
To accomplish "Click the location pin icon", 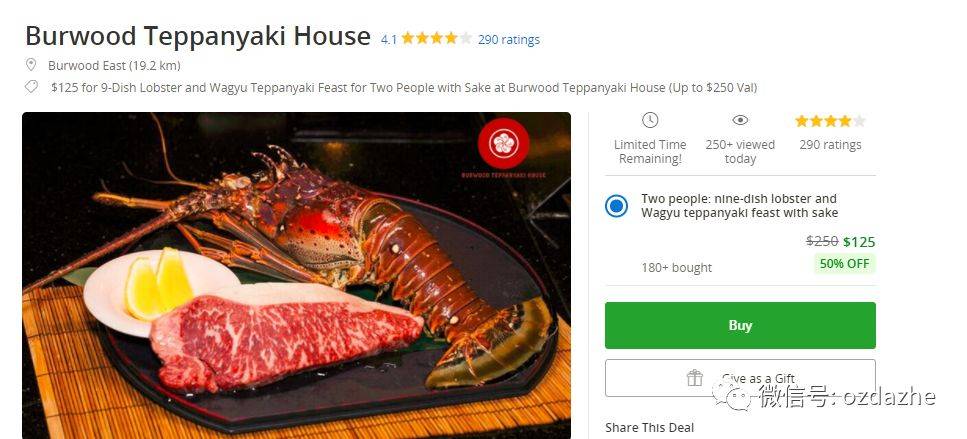I will coord(31,65).
